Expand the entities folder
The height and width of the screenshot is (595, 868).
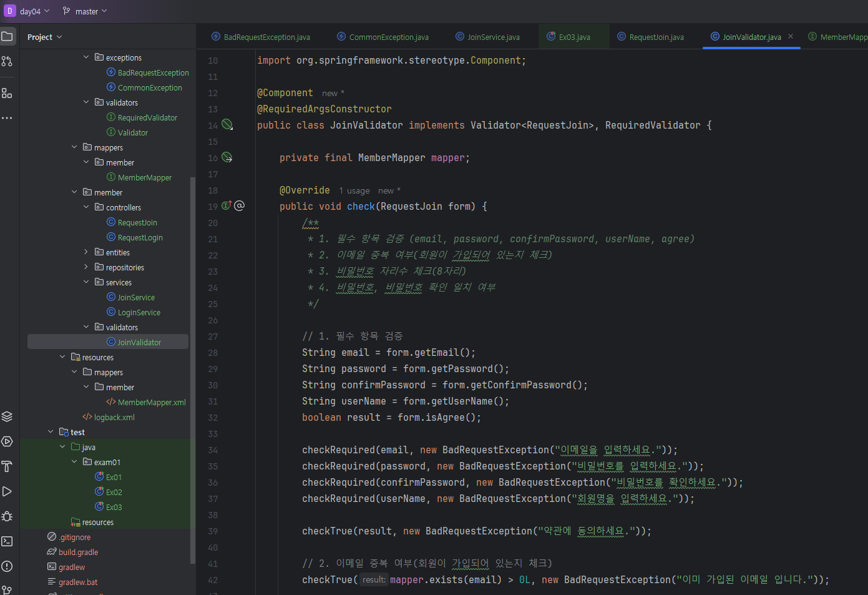coord(86,252)
